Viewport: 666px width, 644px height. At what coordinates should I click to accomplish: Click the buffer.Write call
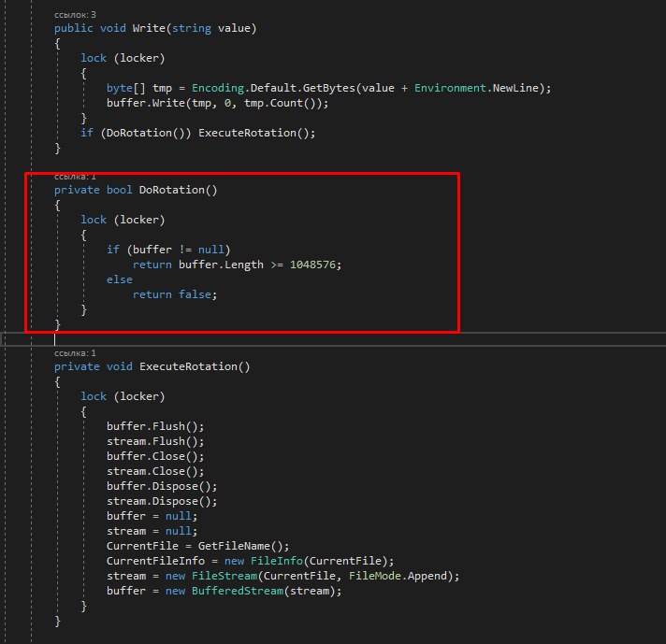pos(146,103)
